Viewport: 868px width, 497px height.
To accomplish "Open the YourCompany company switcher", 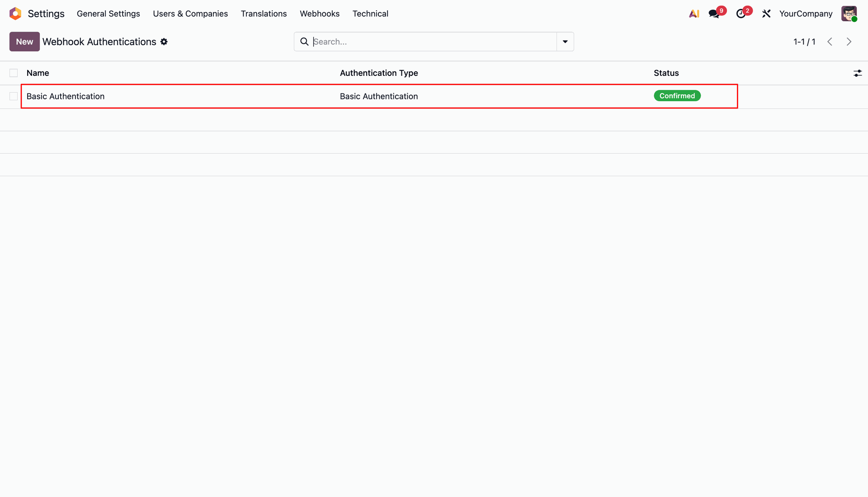I will tap(806, 14).
